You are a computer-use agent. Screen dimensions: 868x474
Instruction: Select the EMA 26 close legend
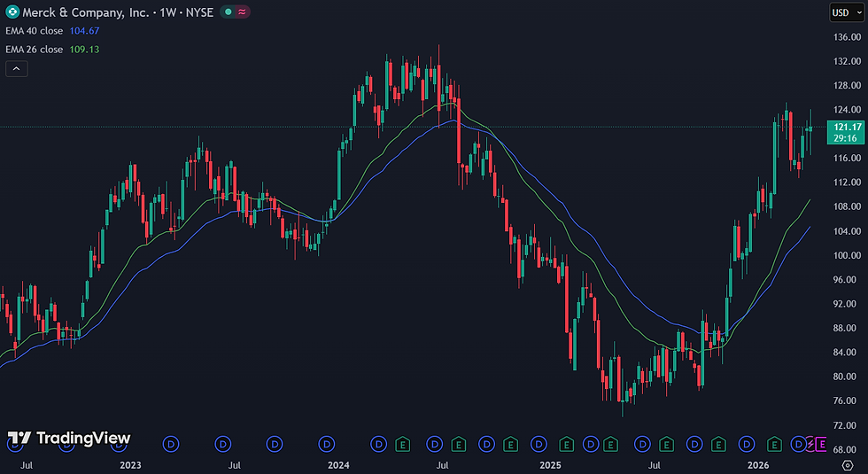(x=35, y=50)
